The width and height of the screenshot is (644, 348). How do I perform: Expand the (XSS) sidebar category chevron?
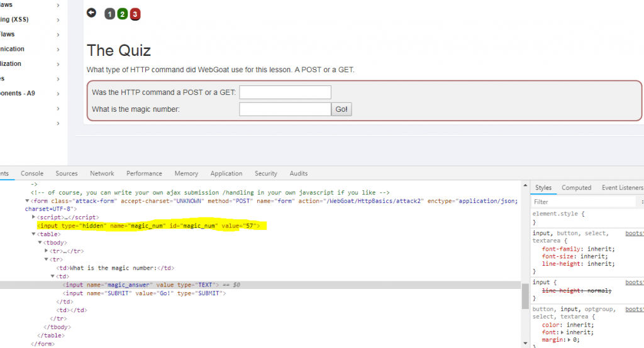[x=58, y=19]
